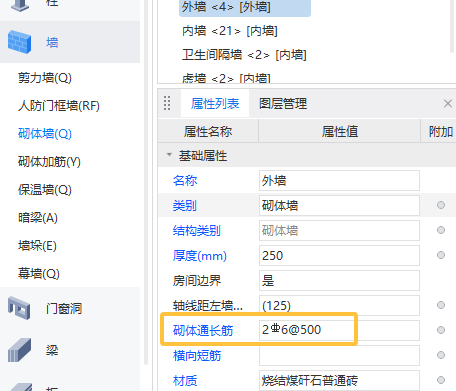Select 人防门框墙(RF) item

click(59, 106)
